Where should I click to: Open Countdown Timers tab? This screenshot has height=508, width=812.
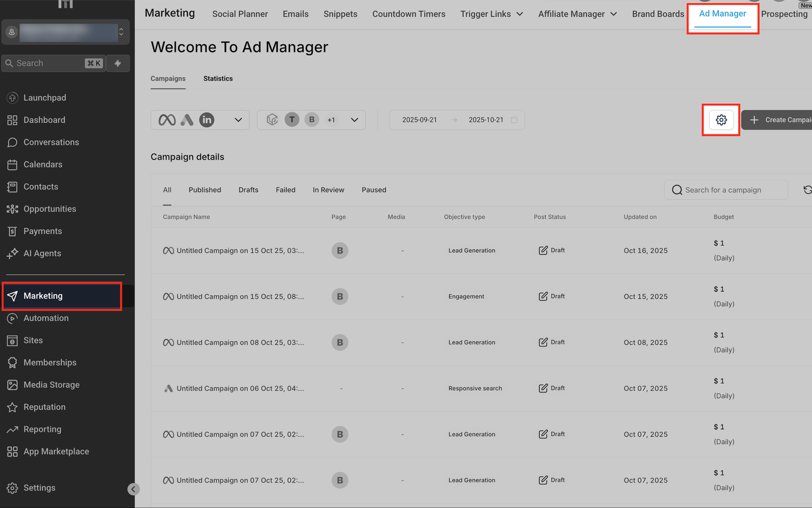coord(409,14)
